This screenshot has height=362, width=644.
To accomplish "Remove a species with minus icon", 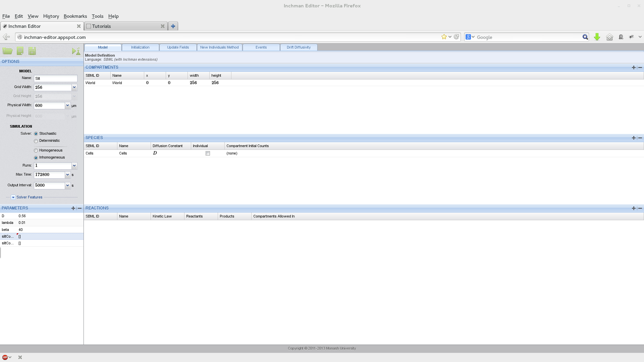I will coord(640,138).
